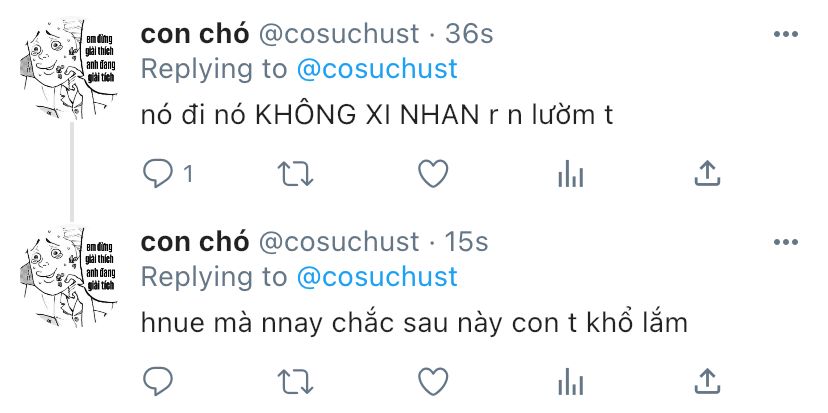Open more options on the 15s tweet

786,242
